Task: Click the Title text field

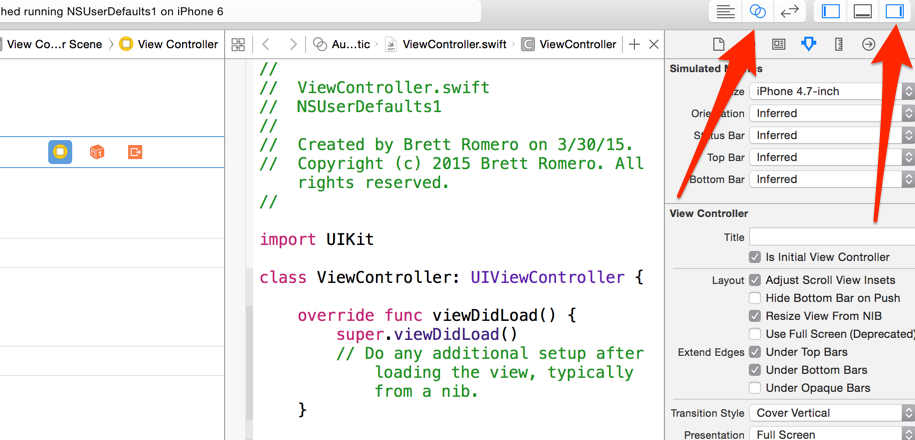Action: (830, 237)
